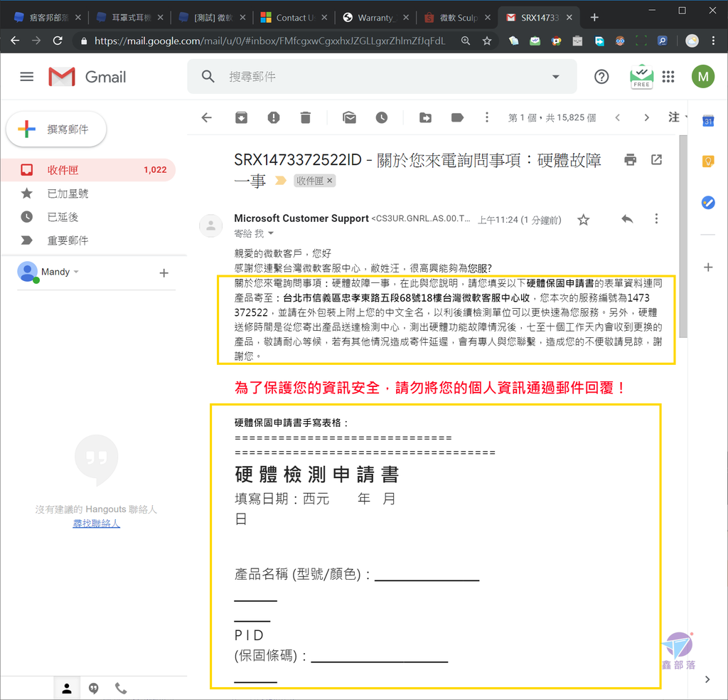Open the FREE Mailtrack extension icon
Image resolution: width=728 pixels, height=700 pixels.
(641, 77)
